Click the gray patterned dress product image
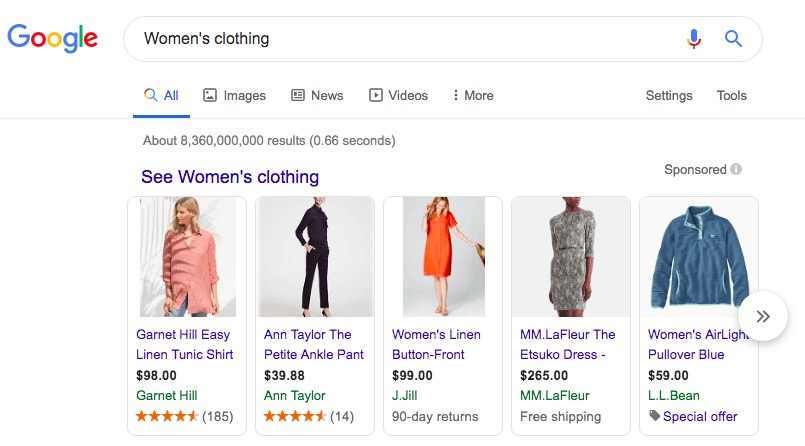Image resolution: width=805 pixels, height=446 pixels. (x=571, y=257)
